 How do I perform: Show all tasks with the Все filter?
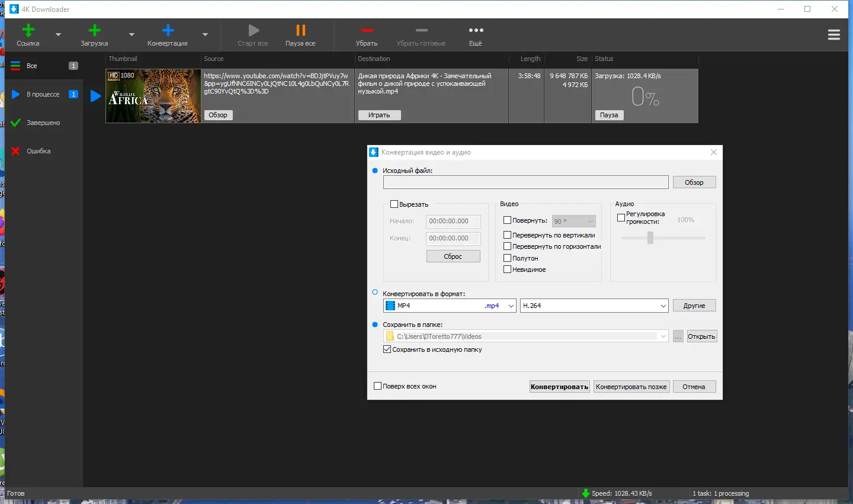tap(44, 66)
